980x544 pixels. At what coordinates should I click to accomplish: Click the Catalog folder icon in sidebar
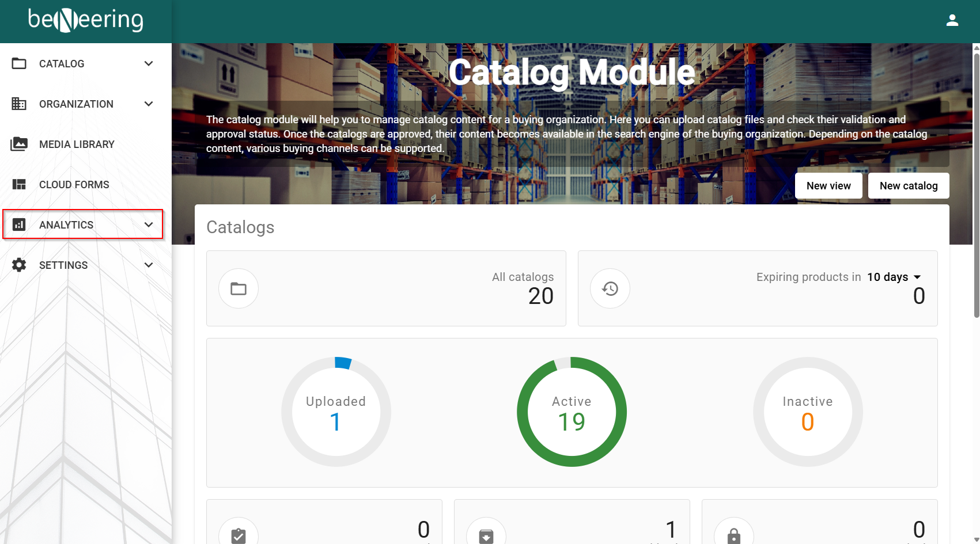pos(19,63)
